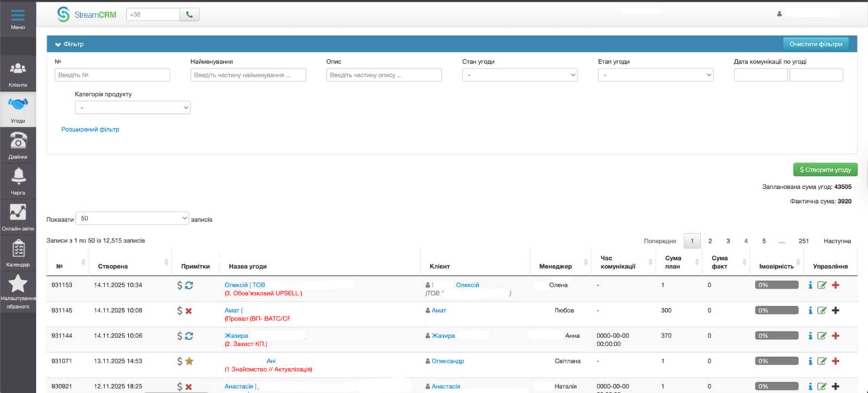Open Онлайн-звіти chart icon in sidebar
The width and height of the screenshot is (868, 393).
click(18, 215)
